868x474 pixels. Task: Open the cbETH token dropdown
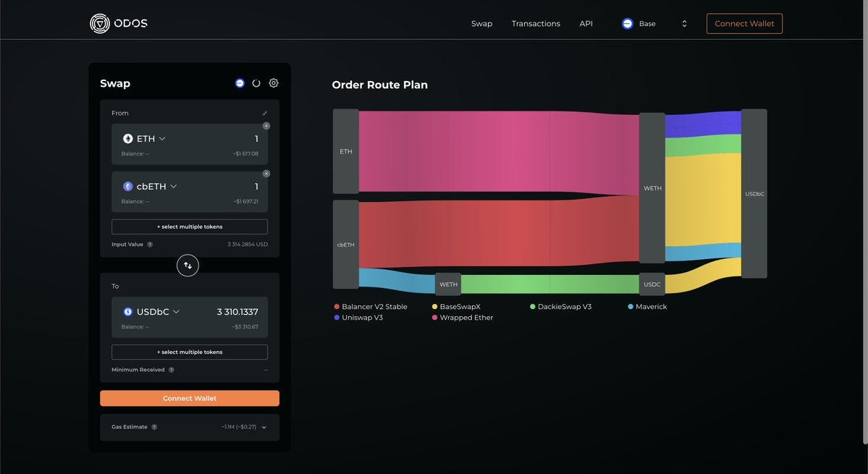(150, 187)
